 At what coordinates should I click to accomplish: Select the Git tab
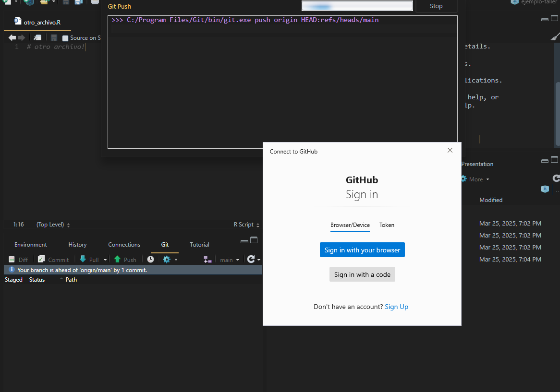(165, 244)
